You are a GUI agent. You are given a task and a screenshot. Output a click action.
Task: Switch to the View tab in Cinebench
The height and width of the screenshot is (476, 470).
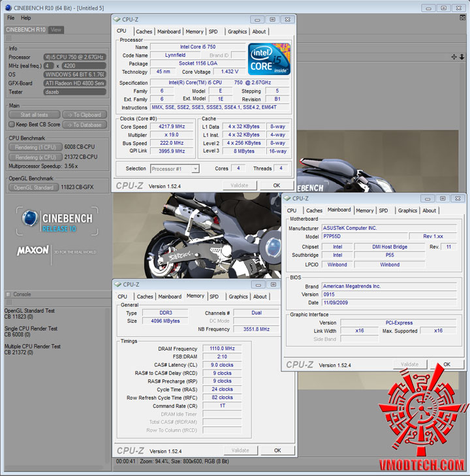[x=56, y=29]
